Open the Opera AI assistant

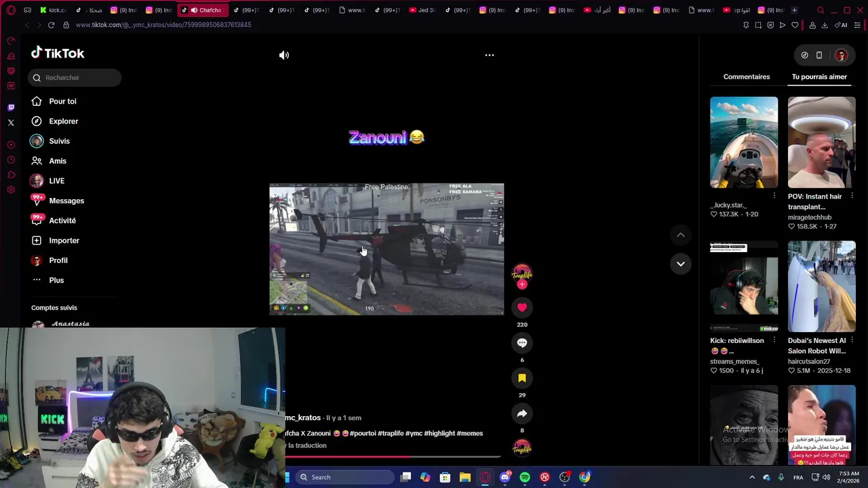(x=842, y=25)
